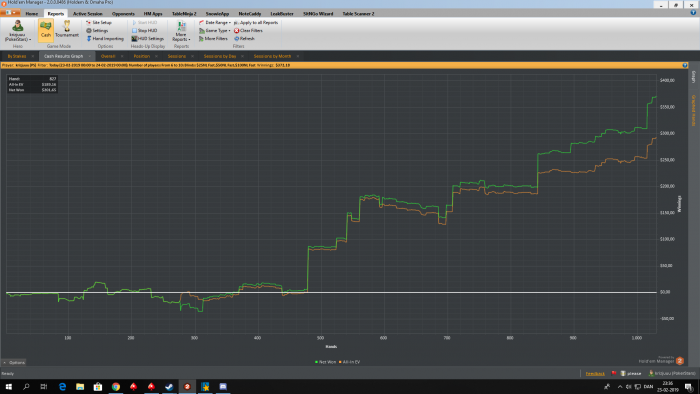Viewport: 700px width, 394px height.
Task: Toggle the All-In EV legend series
Action: click(350, 362)
